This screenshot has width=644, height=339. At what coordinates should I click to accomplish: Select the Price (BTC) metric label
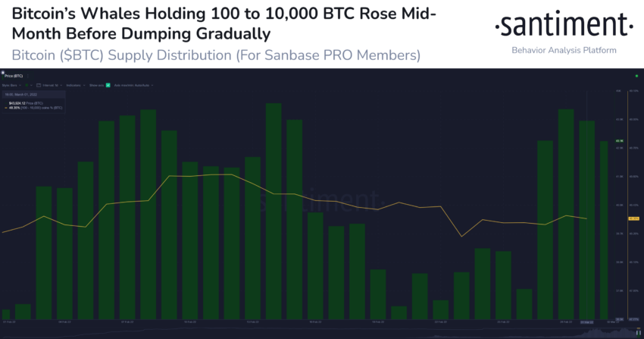point(14,76)
